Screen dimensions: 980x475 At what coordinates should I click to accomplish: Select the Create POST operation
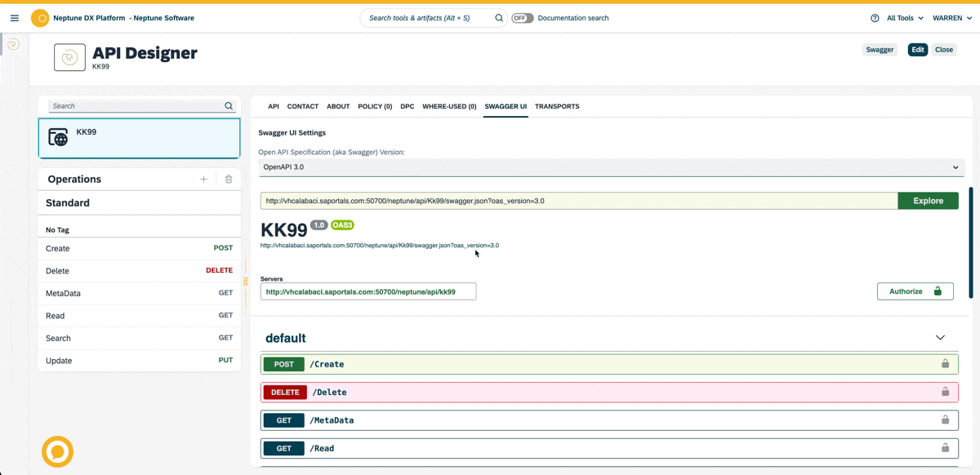(140, 248)
